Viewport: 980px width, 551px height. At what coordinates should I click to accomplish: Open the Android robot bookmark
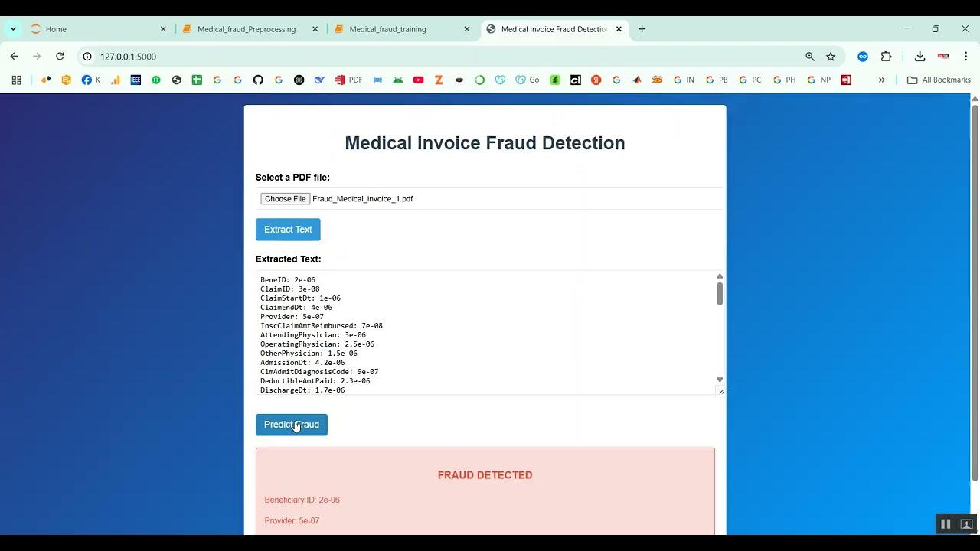click(398, 80)
